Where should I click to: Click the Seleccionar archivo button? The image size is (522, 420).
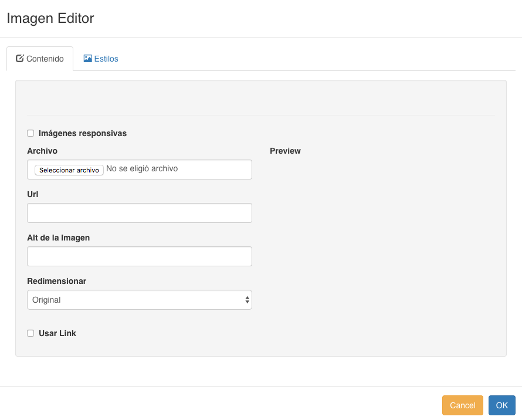pos(69,170)
